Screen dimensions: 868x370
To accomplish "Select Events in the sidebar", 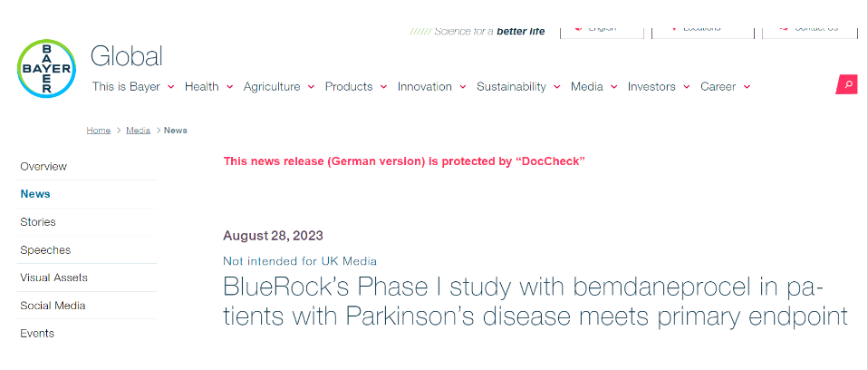I will (37, 334).
